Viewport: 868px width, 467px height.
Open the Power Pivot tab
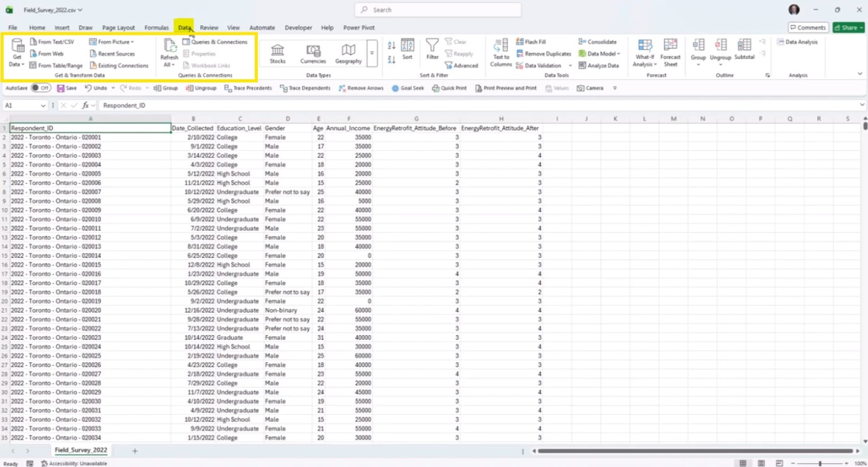[x=359, y=28]
